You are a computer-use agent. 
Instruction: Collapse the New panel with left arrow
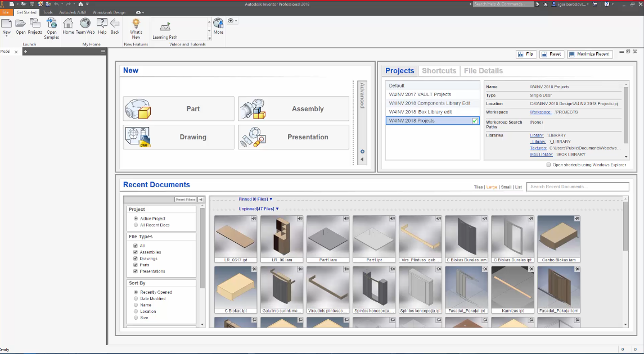(362, 159)
